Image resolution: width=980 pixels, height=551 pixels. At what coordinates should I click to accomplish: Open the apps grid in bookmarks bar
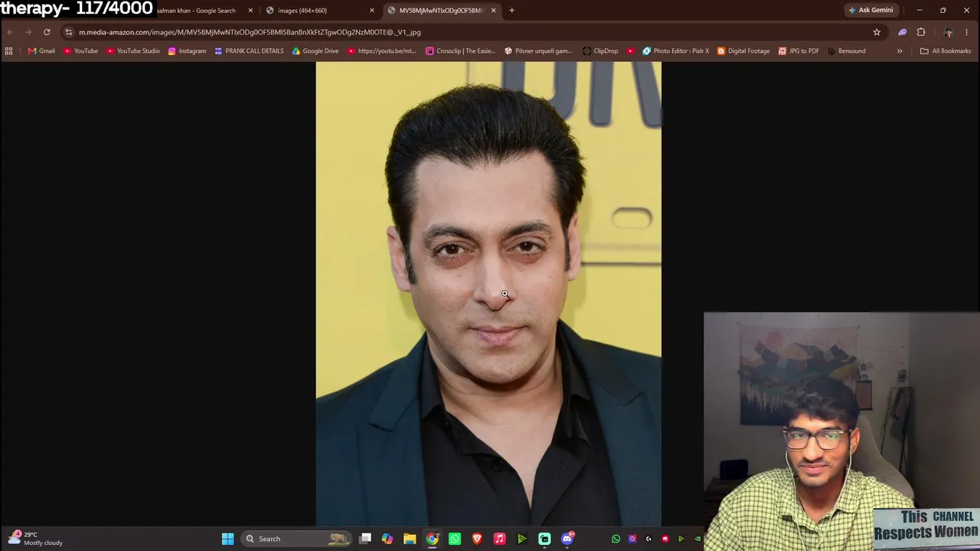coord(8,51)
